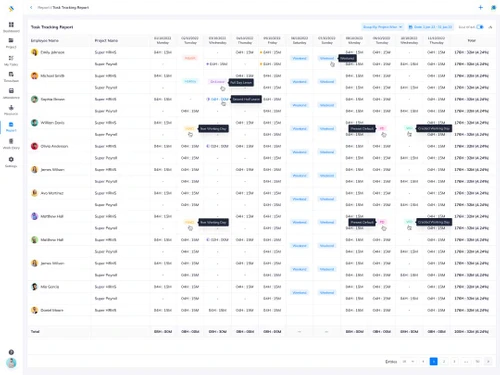500x375 pixels.
Task: Click the first Monday column header
Action: pyautogui.click(x=163, y=40)
